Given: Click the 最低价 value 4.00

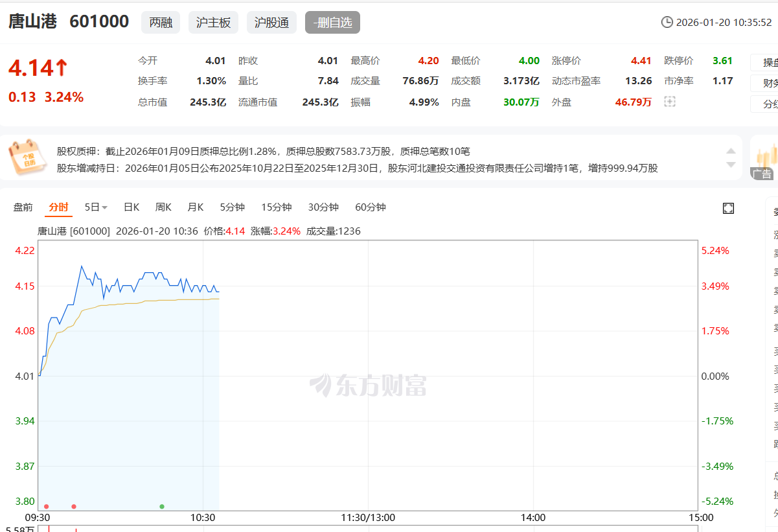Looking at the screenshot, I should 529,61.
